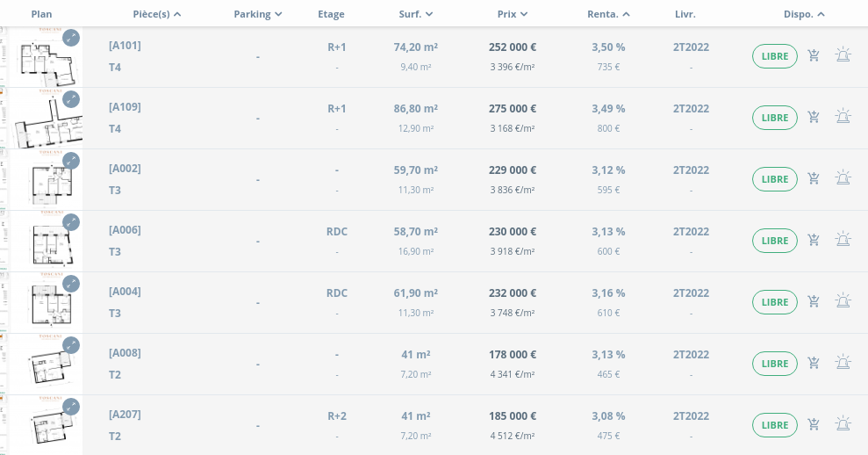Add lot A004 to the cart

point(814,301)
